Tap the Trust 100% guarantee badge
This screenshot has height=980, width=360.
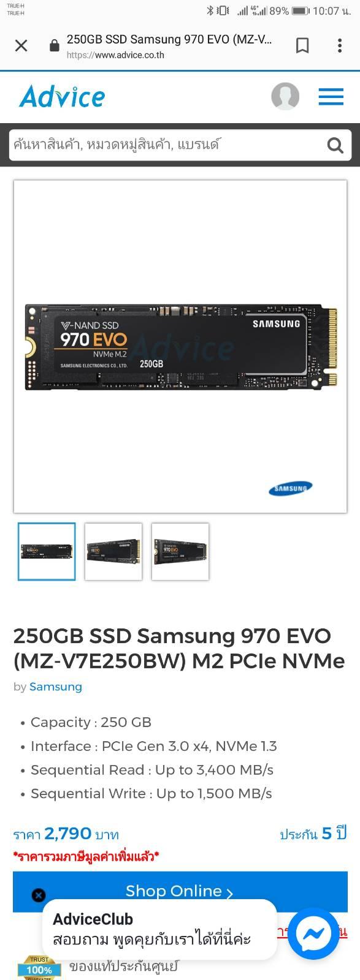pos(39,968)
